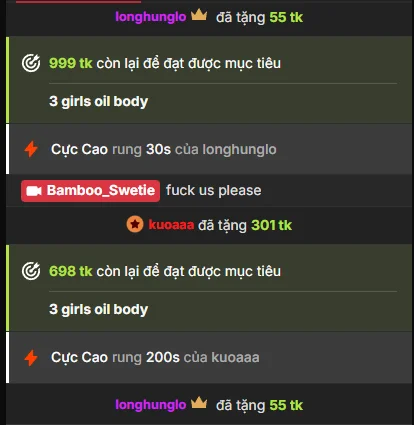Open Bamboo_Swetie's profile from the red name tag
The width and height of the screenshot is (414, 425).
pos(90,191)
